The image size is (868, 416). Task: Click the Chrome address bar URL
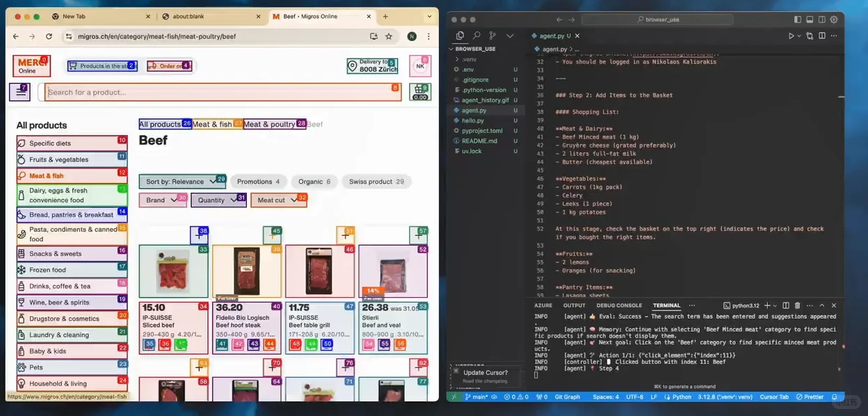[x=156, y=36]
